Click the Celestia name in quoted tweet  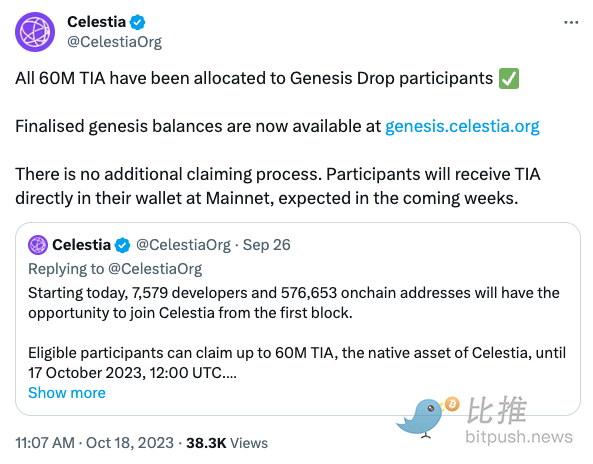pyautogui.click(x=81, y=245)
